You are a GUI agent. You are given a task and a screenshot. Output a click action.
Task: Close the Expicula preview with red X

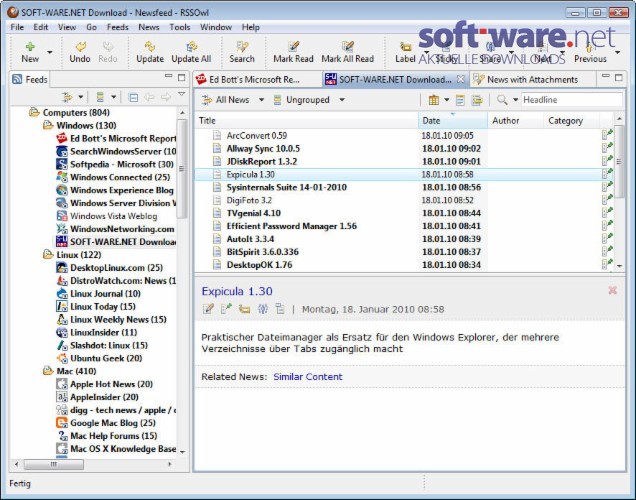(612, 290)
